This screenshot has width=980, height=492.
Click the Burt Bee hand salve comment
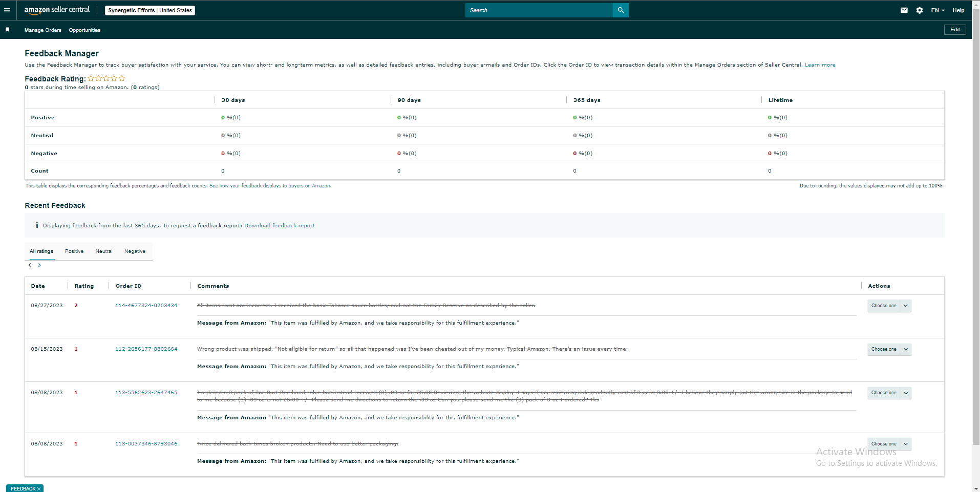tap(524, 396)
